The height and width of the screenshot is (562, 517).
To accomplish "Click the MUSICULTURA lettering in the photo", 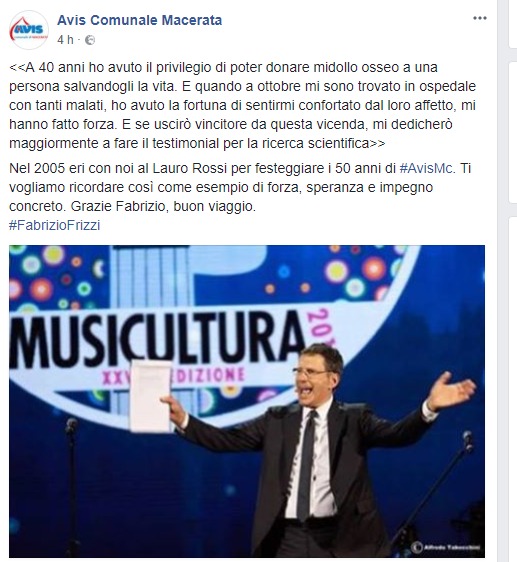I will [156, 337].
